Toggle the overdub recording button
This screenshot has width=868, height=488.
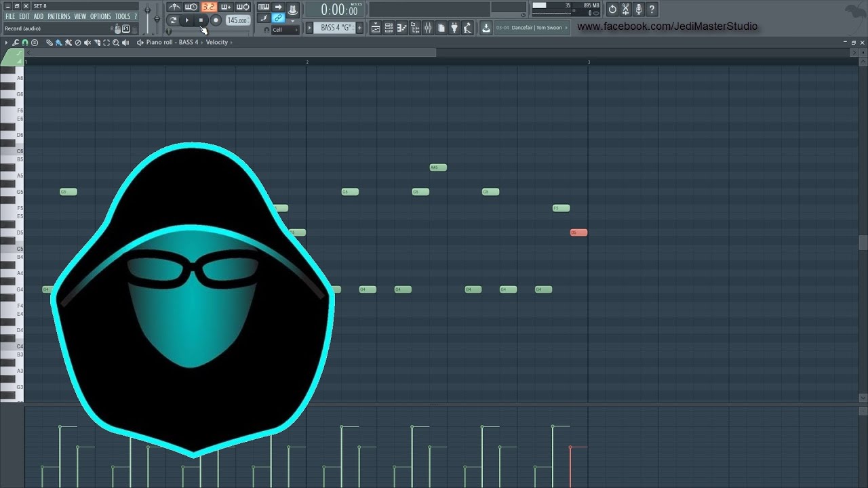[x=226, y=7]
